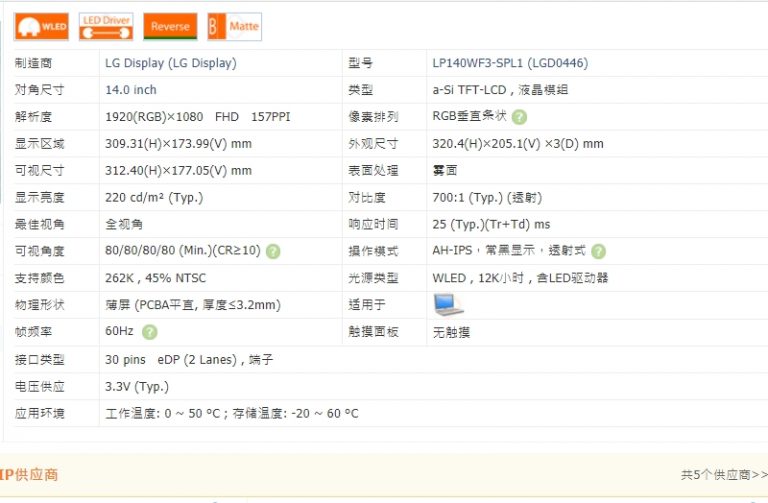Click the 适用于 row label
Viewport: 768px width, 503px height.
(367, 305)
